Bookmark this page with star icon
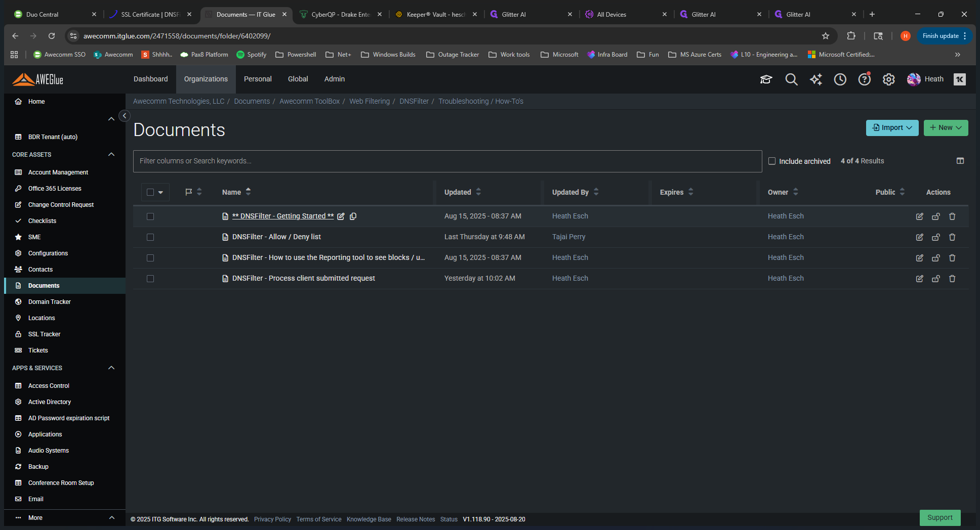The width and height of the screenshot is (980, 530). tap(826, 36)
